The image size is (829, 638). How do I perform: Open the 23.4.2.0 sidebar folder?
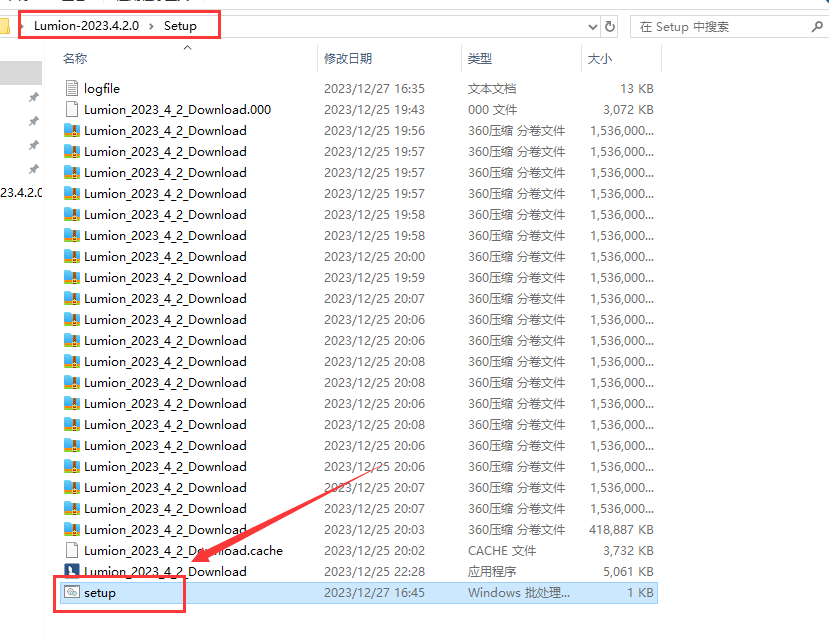21,192
